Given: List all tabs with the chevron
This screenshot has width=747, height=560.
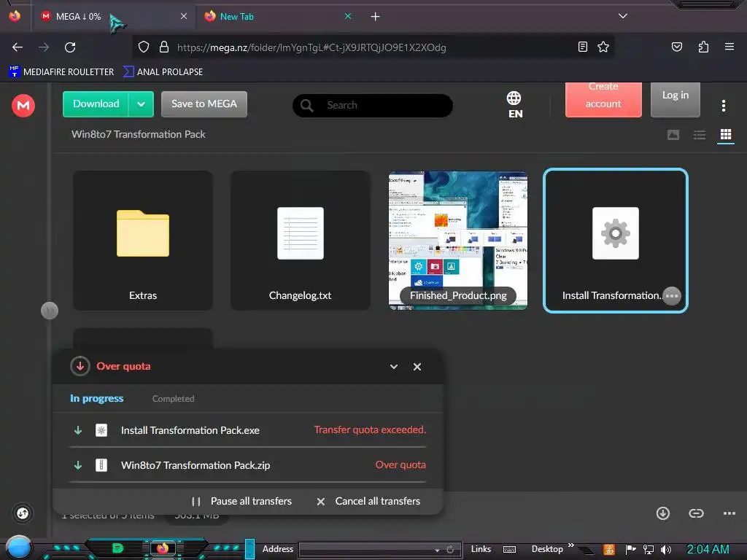Looking at the screenshot, I should click(622, 16).
